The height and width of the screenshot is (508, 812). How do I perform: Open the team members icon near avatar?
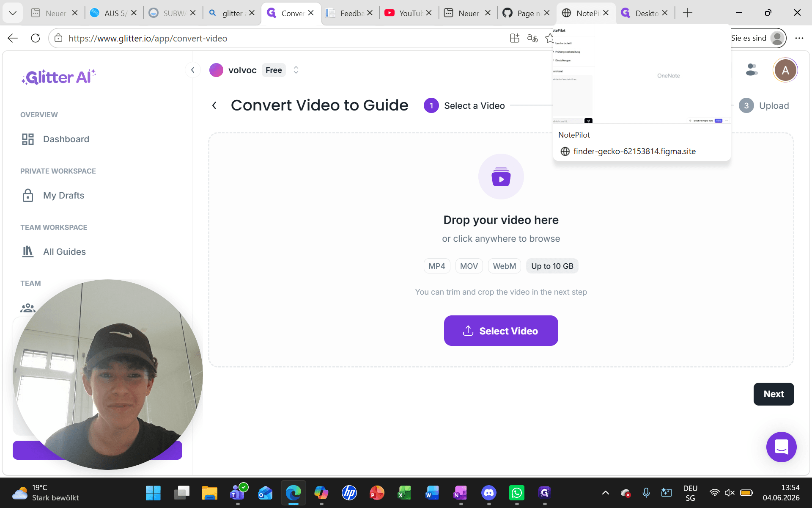click(752, 69)
